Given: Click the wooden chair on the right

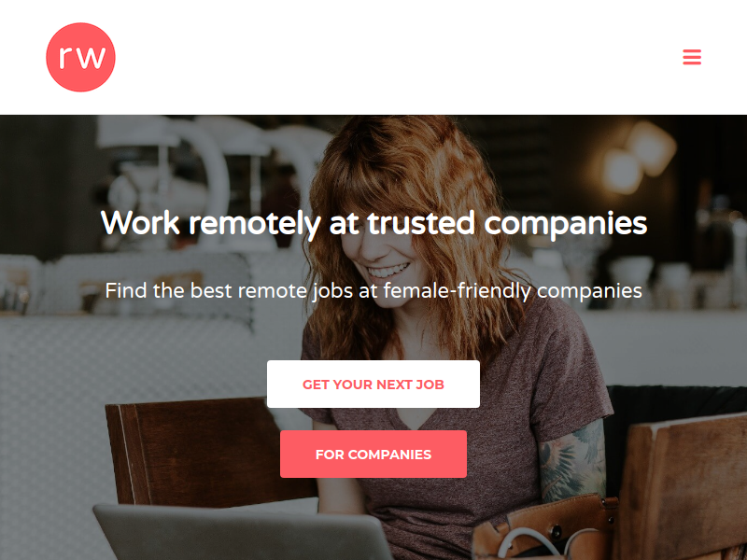Looking at the screenshot, I should [682, 485].
